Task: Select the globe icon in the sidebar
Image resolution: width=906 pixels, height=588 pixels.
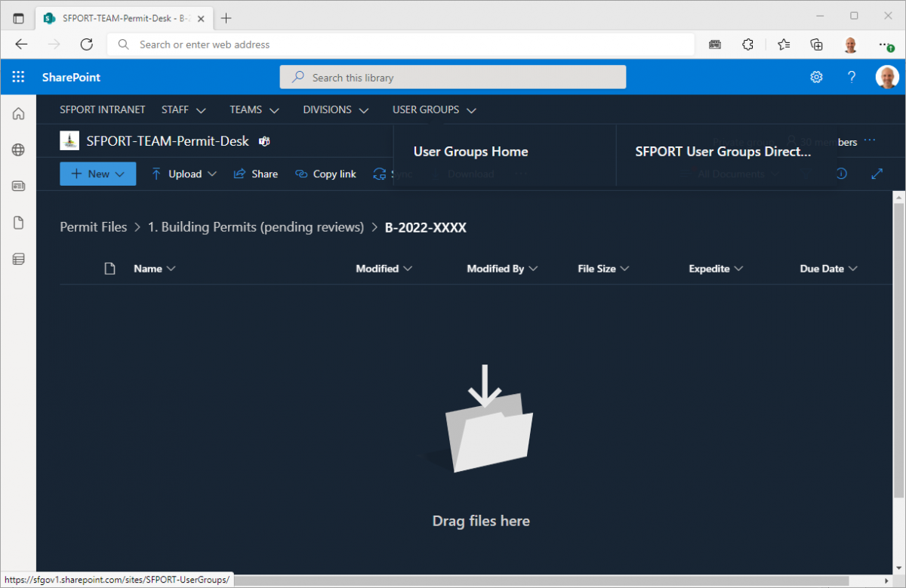Action: click(x=18, y=149)
